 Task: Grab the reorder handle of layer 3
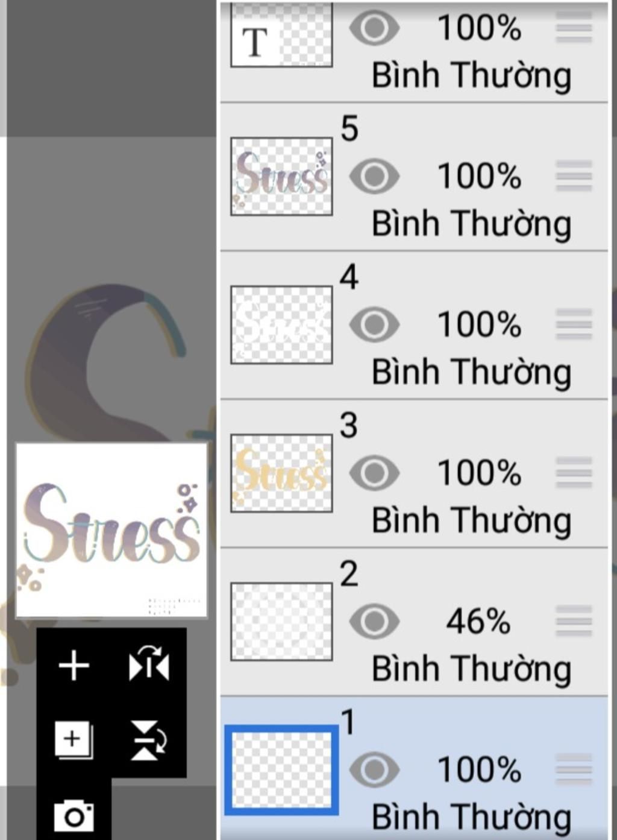(x=574, y=473)
